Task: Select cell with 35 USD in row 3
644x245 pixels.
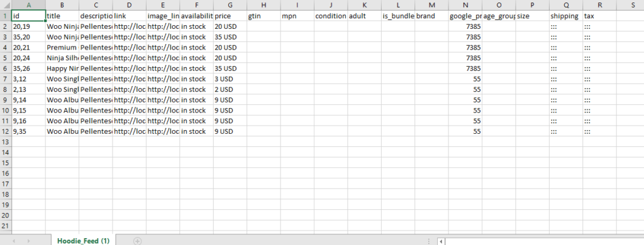Action: coord(230,37)
